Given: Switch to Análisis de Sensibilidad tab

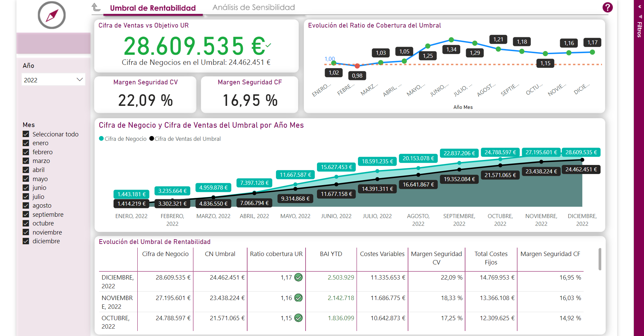Looking at the screenshot, I should pyautogui.click(x=254, y=7).
